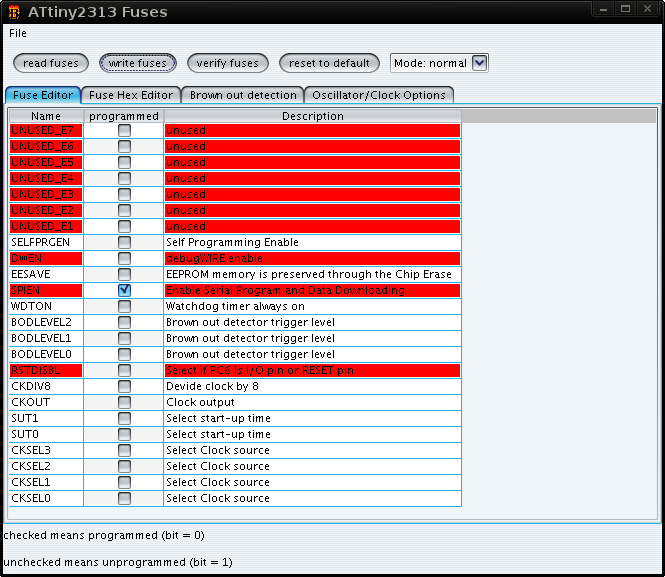Enable the CKDIV8 checkbox

pyautogui.click(x=124, y=386)
